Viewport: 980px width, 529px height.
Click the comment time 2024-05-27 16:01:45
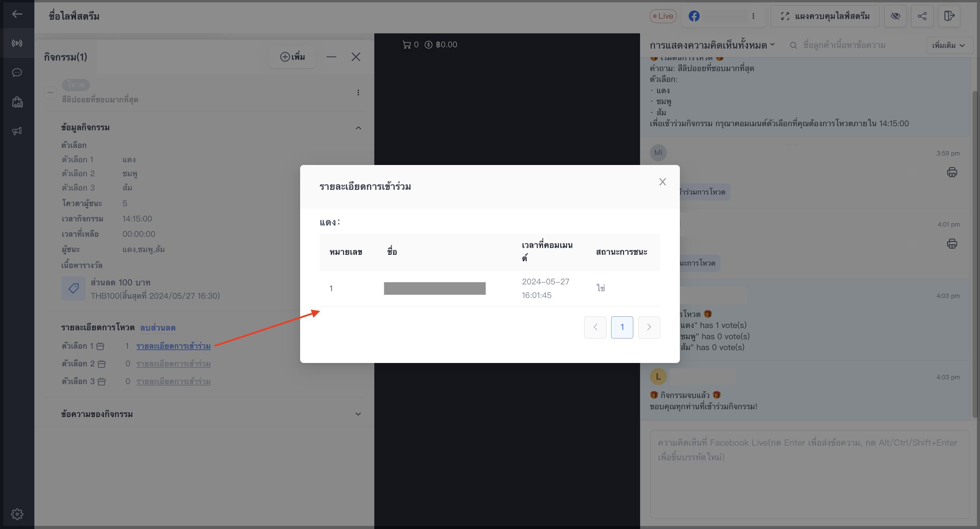pos(545,288)
